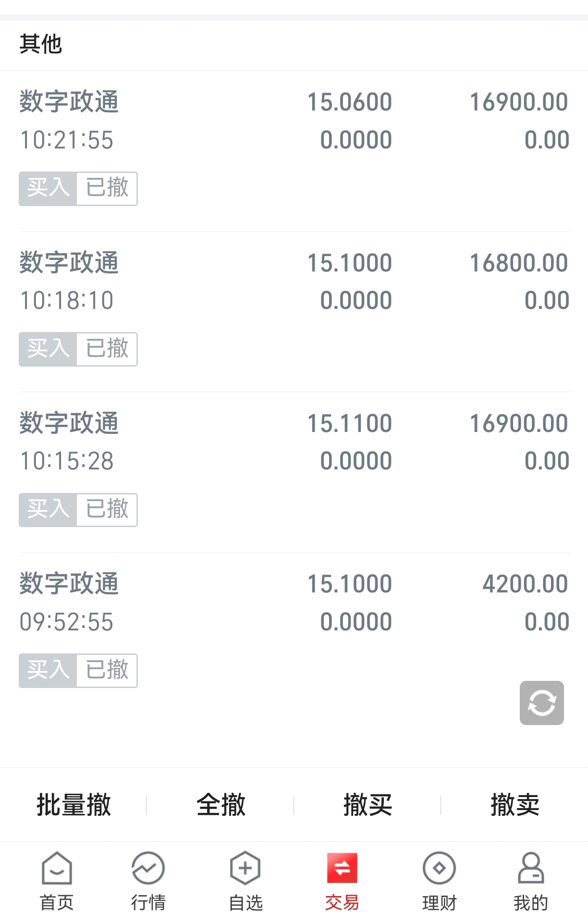Viewport: 588px width, 923px height.
Task: Tap 已撤 status on the 10:18:10 order
Action: tap(107, 349)
